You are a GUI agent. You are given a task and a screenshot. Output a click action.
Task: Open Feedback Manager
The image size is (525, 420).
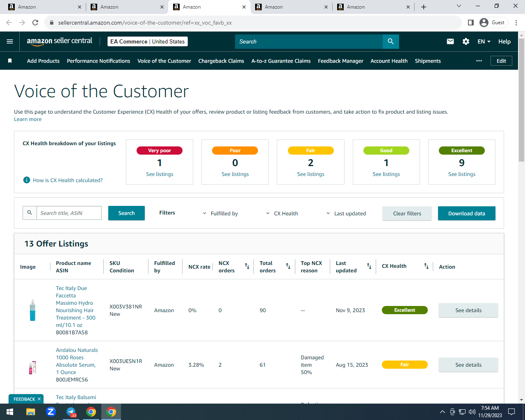click(340, 61)
